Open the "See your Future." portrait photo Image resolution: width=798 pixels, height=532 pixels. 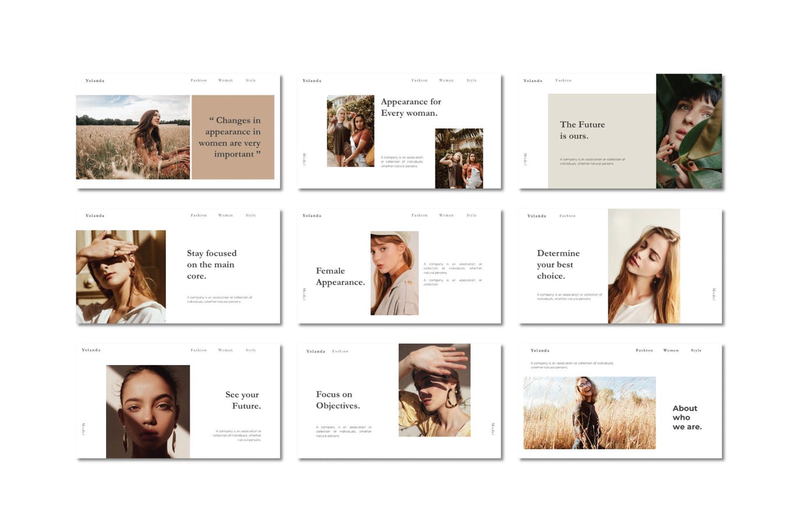(148, 411)
